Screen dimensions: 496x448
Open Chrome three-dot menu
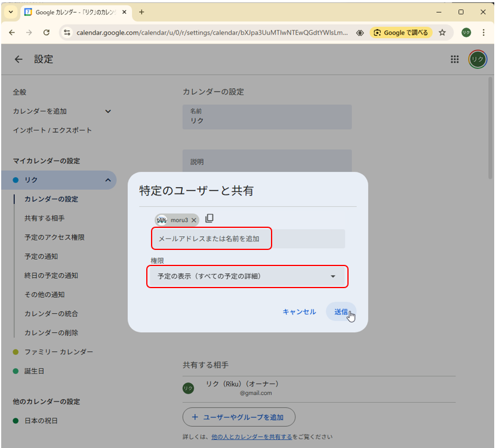point(483,33)
